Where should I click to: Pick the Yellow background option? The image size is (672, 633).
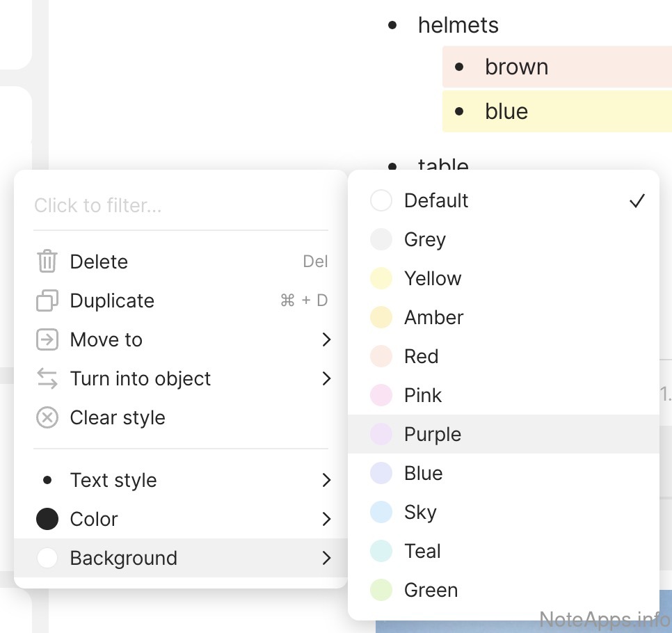point(433,279)
